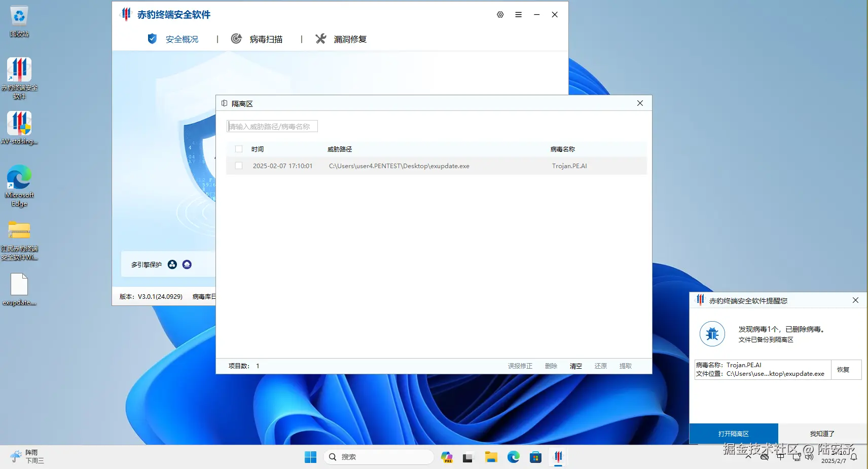Click the 威胁路径 column header
Viewport: 868px width, 469px height.
[340, 149]
